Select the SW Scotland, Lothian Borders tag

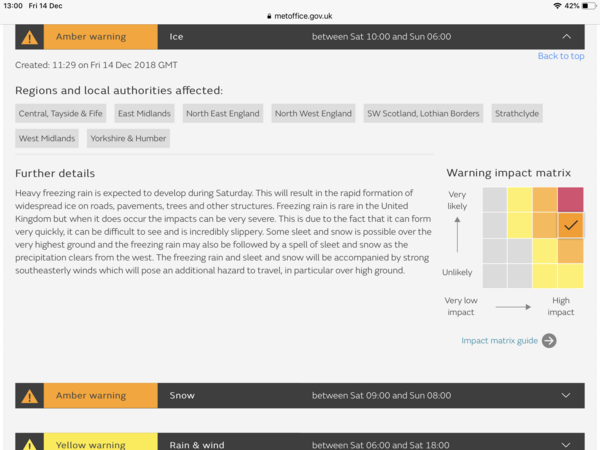point(423,113)
